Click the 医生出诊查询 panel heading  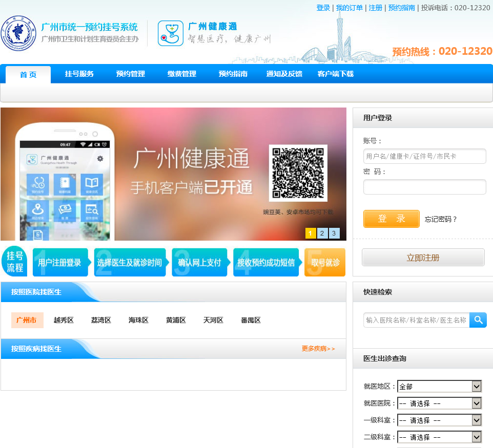pyautogui.click(x=385, y=358)
